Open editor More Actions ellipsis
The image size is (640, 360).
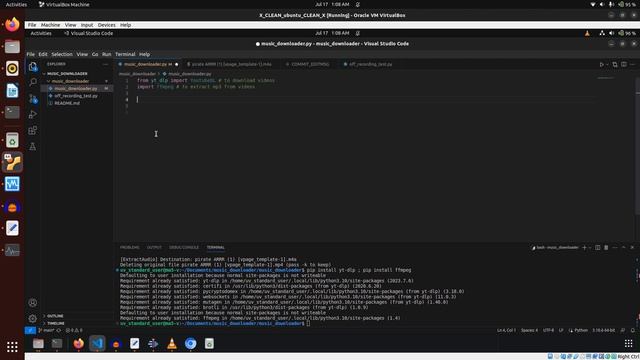click(x=632, y=64)
